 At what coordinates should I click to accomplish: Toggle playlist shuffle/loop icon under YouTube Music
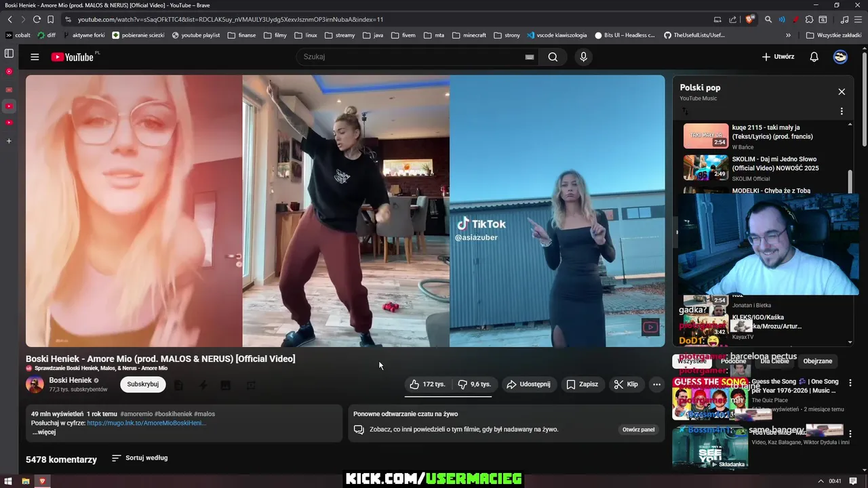tap(685, 111)
